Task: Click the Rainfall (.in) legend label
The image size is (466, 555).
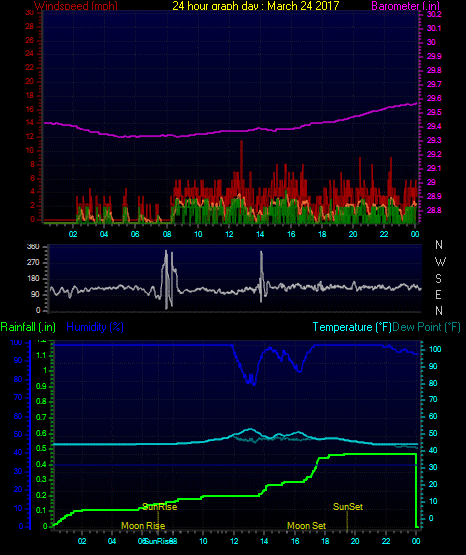Action: [x=28, y=327]
